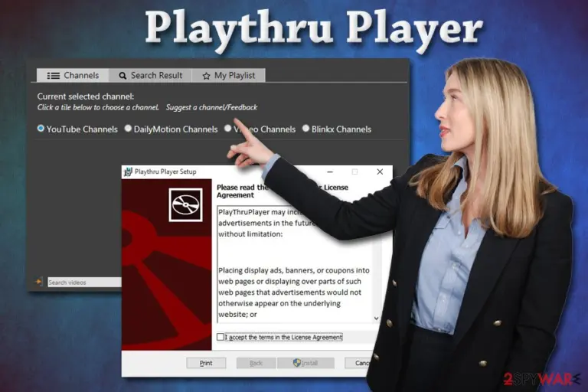Click the Back button in setup
Viewport: 588px width, 392px height.
(256, 363)
